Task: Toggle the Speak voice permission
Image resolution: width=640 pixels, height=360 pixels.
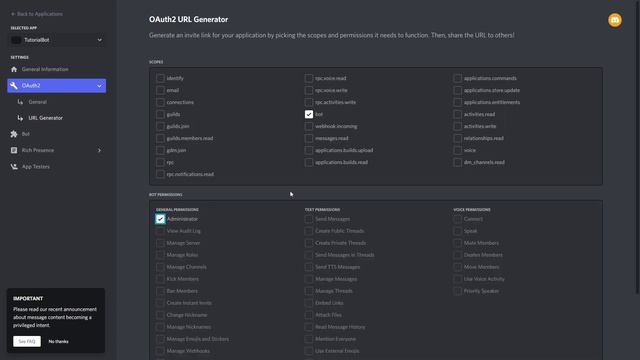Action: 458,231
